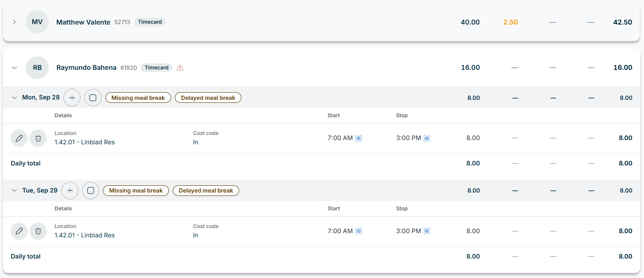The width and height of the screenshot is (644, 278).
Task: Click Raymundo Bahena's 16.00 total hours
Action: 623,68
